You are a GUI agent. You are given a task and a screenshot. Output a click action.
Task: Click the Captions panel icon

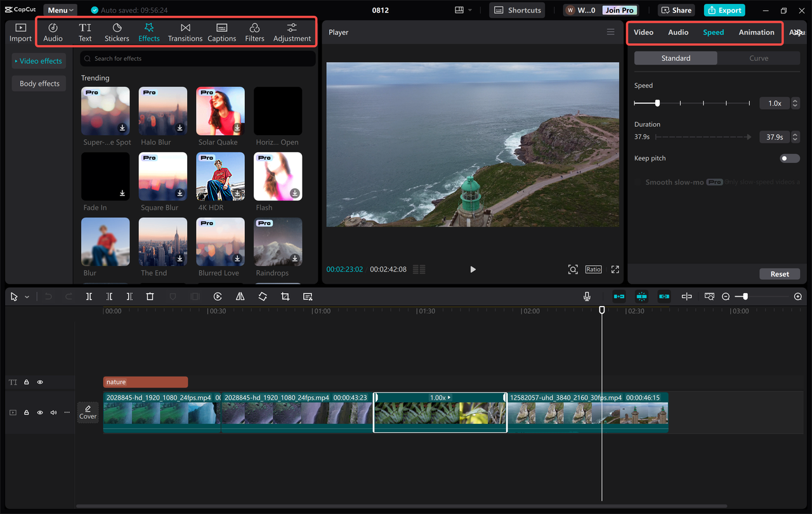point(221,32)
